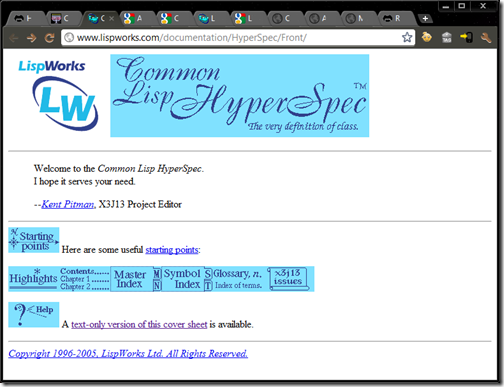Follow the starting points text link

pyautogui.click(x=172, y=250)
